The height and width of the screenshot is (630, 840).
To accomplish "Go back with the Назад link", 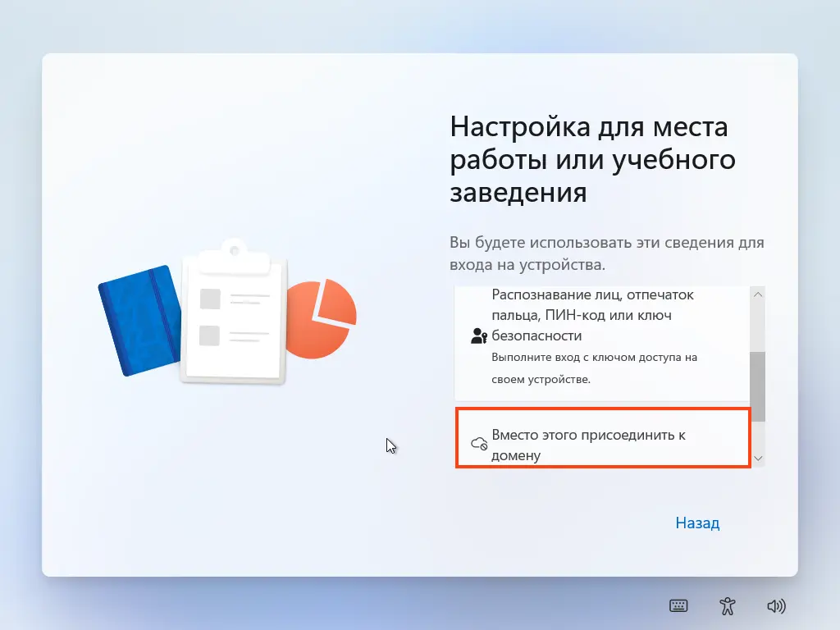I will pyautogui.click(x=697, y=523).
